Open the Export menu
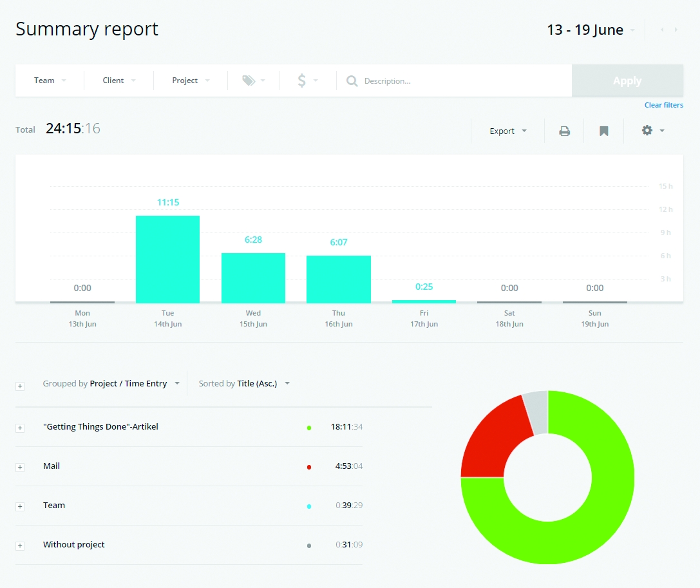 (x=507, y=131)
